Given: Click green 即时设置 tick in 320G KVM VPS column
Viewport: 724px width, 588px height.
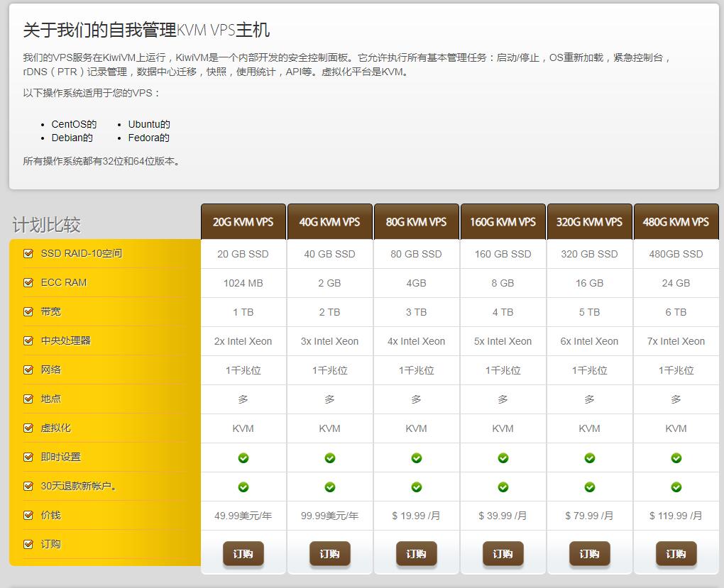Looking at the screenshot, I should click(x=590, y=458).
